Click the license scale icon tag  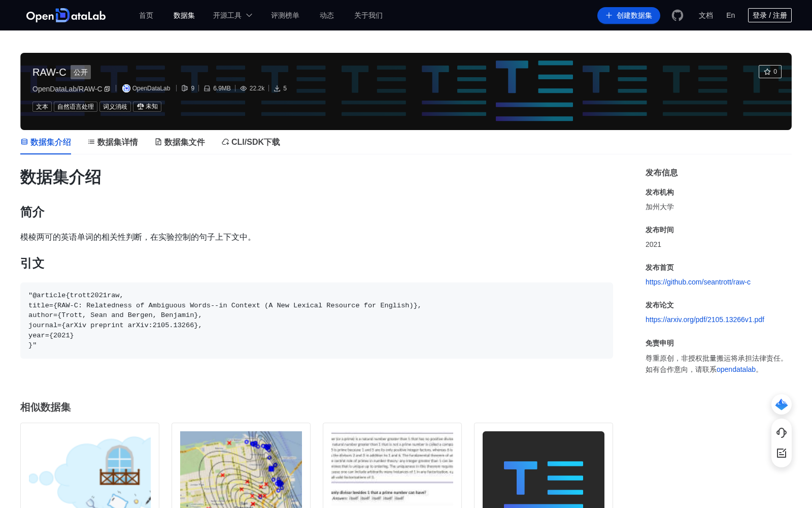[141, 107]
